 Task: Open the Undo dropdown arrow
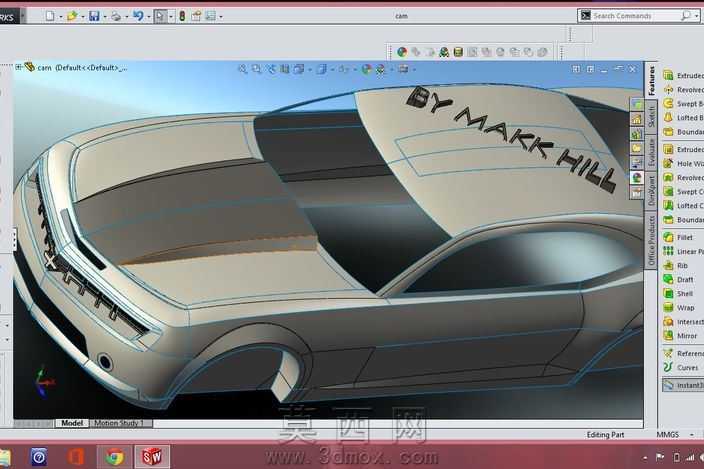(x=149, y=17)
